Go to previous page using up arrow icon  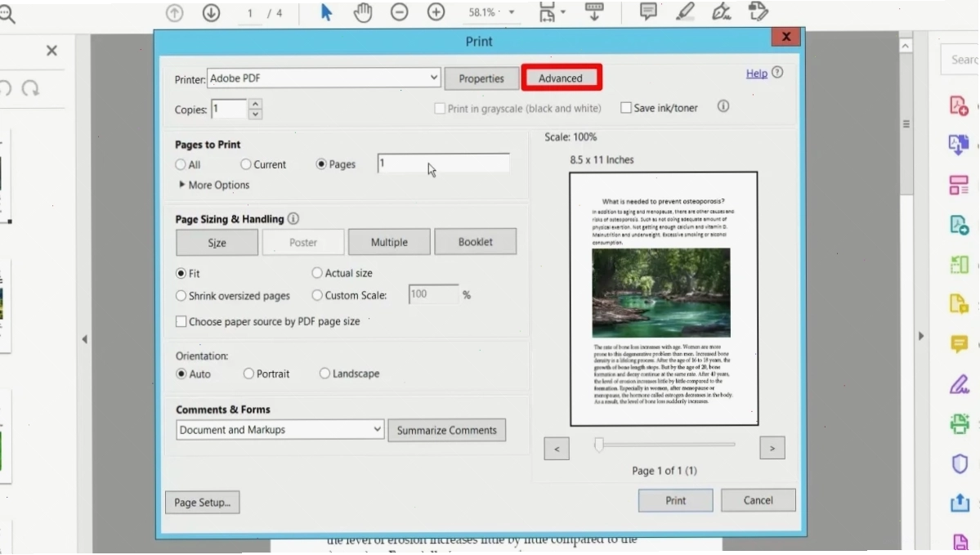point(174,12)
